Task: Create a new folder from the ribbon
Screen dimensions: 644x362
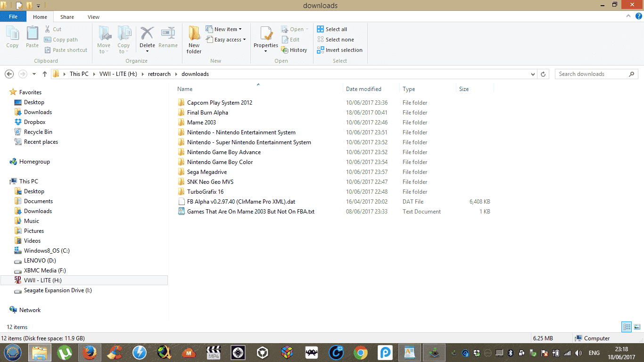Action: click(x=194, y=40)
